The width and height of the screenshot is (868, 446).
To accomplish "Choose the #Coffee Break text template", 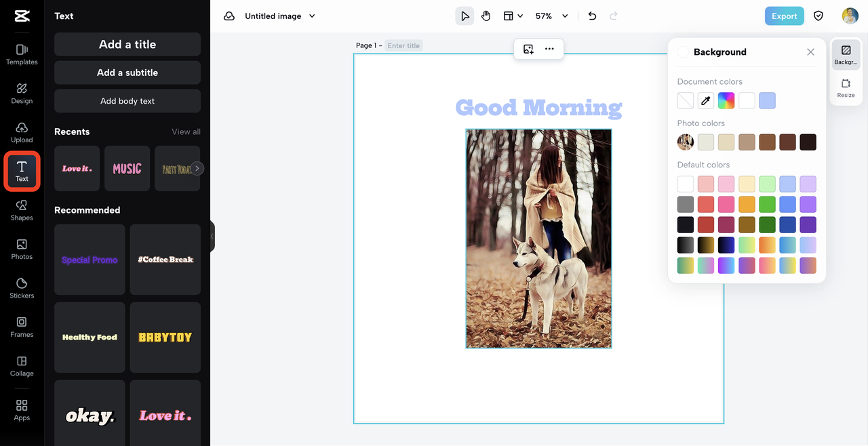I will pos(165,260).
